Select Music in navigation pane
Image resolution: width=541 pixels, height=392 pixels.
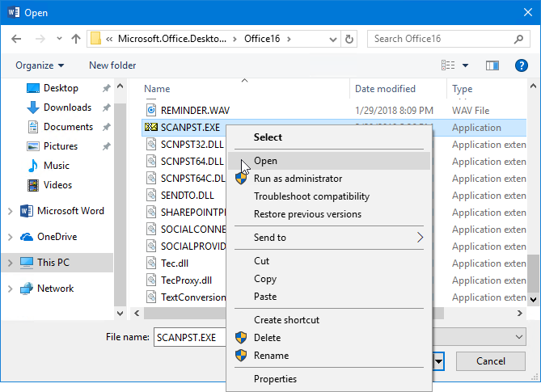point(57,166)
